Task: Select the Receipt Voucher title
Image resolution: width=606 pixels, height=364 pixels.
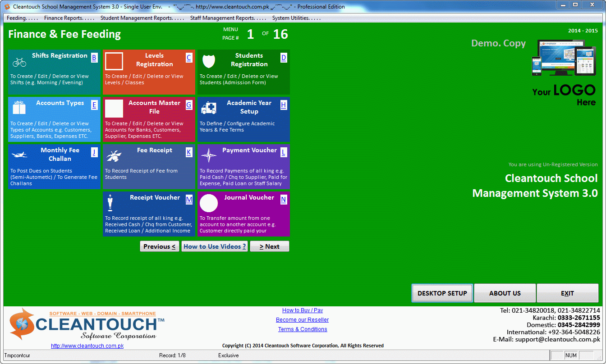Action: 155,198
